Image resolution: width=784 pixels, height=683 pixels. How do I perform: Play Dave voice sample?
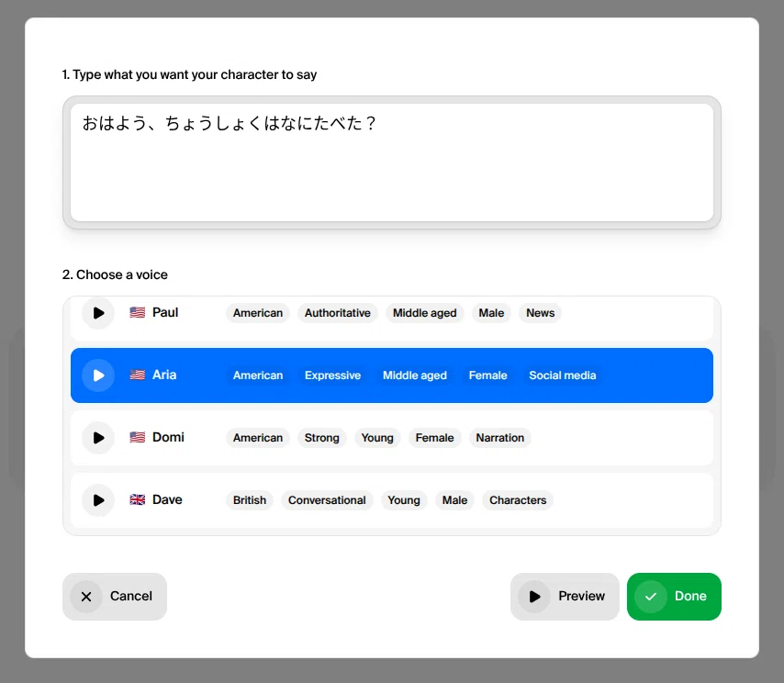pos(98,500)
